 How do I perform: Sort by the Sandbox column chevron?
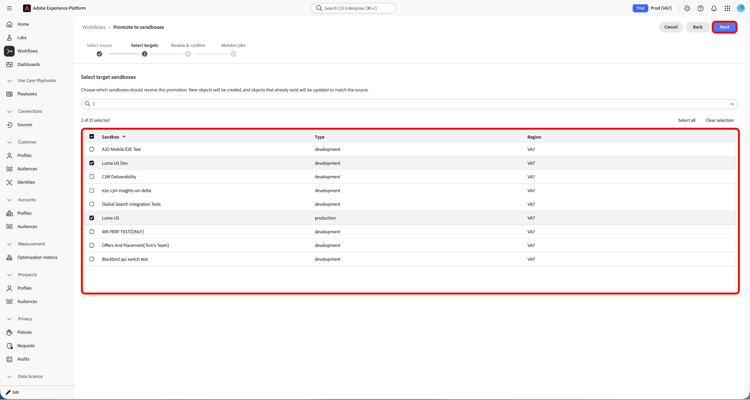124,137
